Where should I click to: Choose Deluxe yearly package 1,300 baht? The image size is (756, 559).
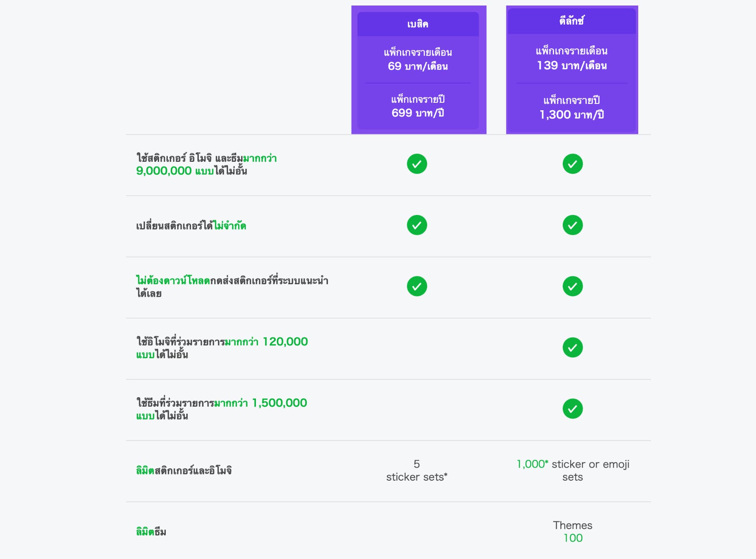pyautogui.click(x=572, y=107)
